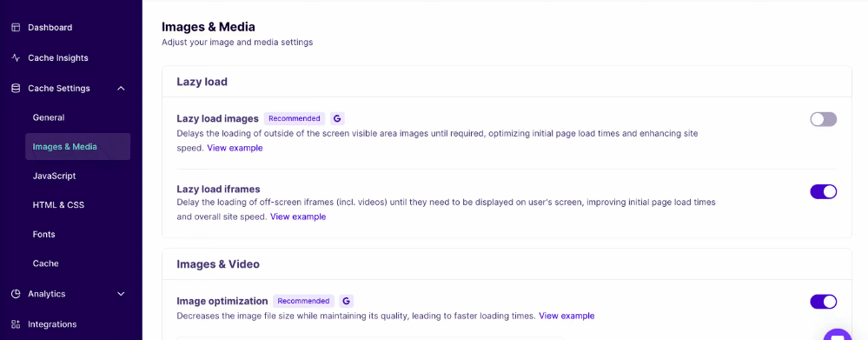This screenshot has width=868, height=340.
Task: Open the chat widget bubble
Action: (837, 335)
